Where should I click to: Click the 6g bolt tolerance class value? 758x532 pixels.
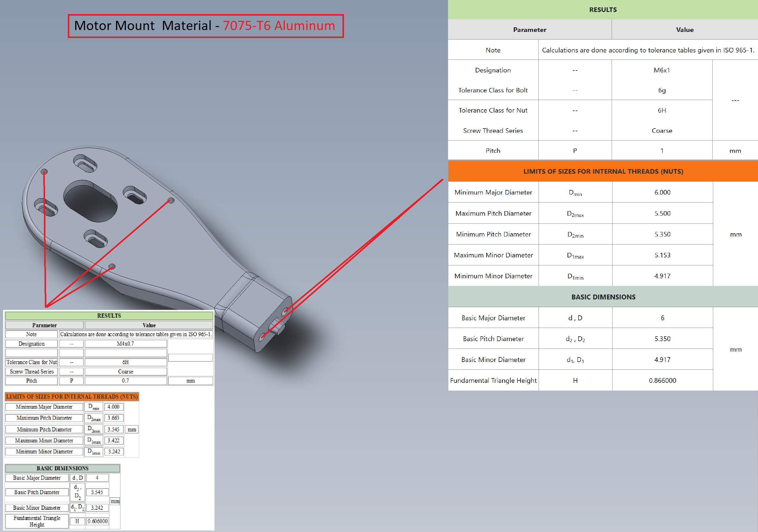(x=662, y=90)
